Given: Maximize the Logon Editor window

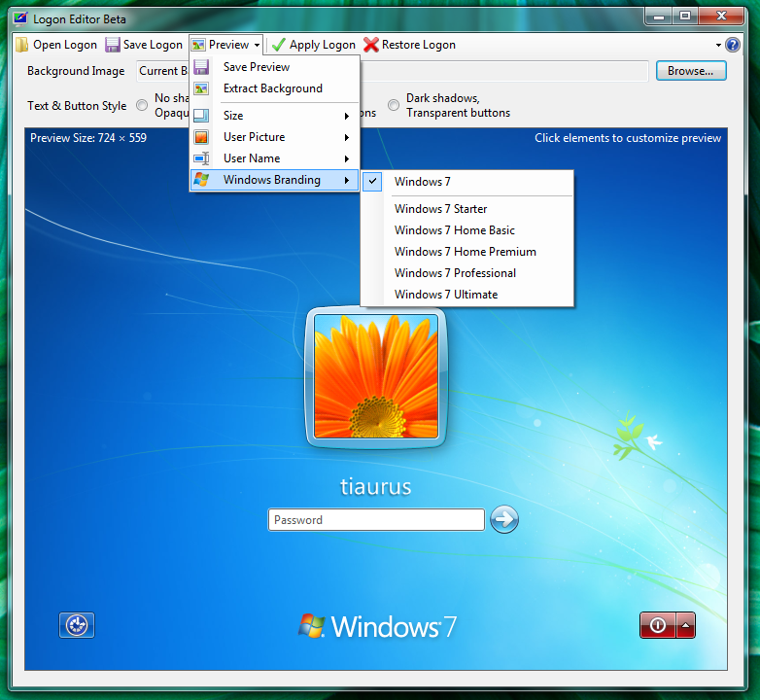Looking at the screenshot, I should pos(685,17).
